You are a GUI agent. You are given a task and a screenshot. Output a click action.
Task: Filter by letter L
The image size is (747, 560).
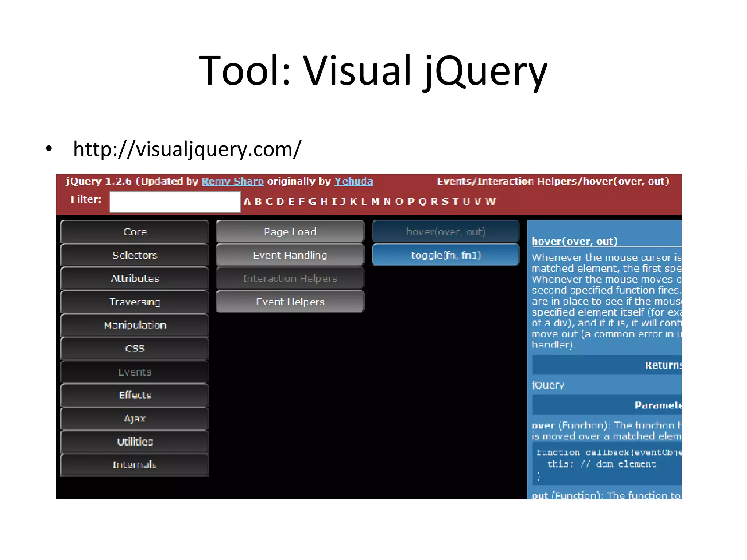364,202
